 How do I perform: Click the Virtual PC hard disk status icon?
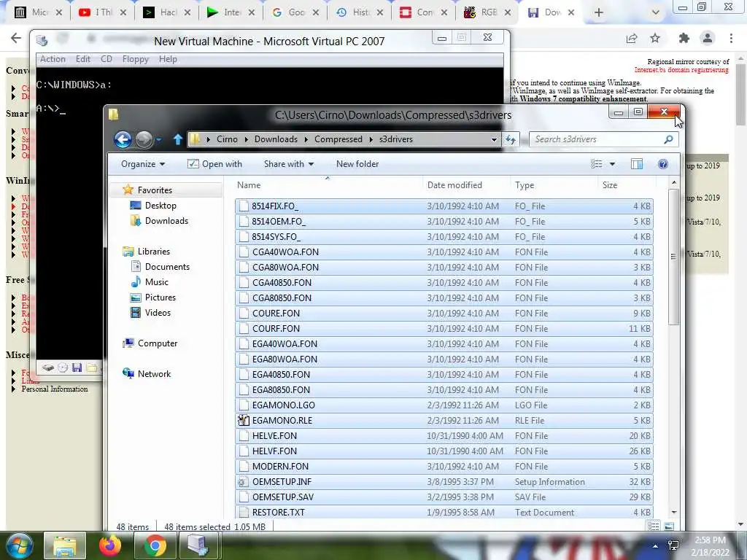click(47, 367)
